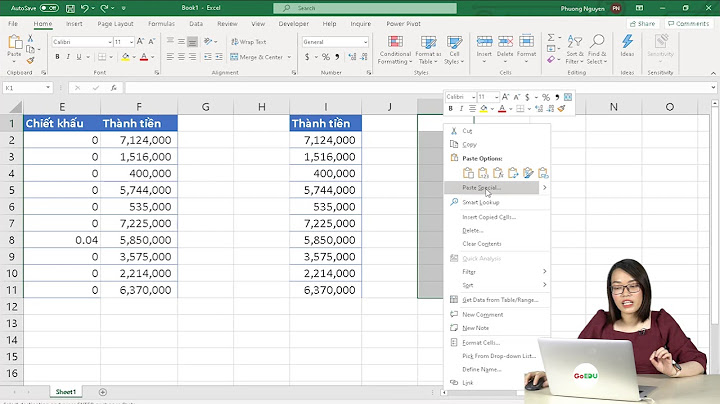This screenshot has height=404, width=720.
Task: Click the Cut scissors icon in the ribbon
Action: (30, 39)
